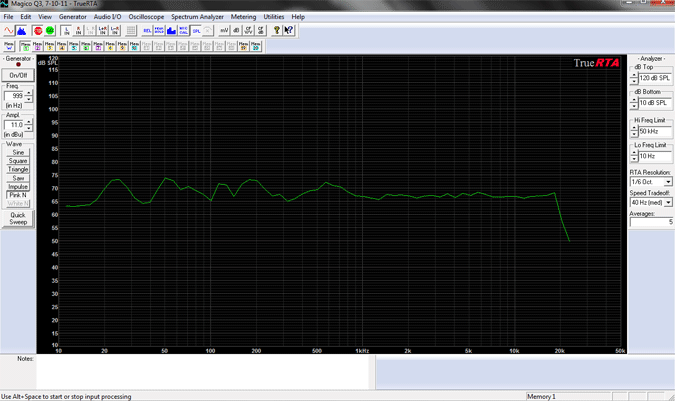Click the SPL toolbar icon
675x401 pixels.
pyautogui.click(x=196, y=31)
